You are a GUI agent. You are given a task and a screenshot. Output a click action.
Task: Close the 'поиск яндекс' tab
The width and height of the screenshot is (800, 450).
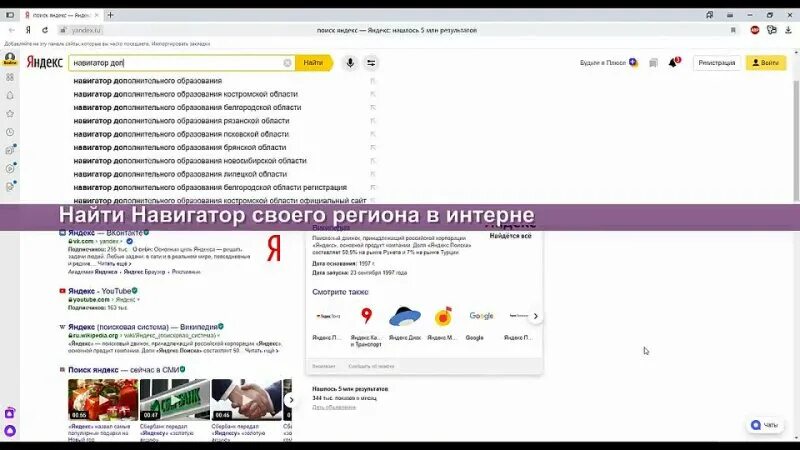(x=96, y=15)
